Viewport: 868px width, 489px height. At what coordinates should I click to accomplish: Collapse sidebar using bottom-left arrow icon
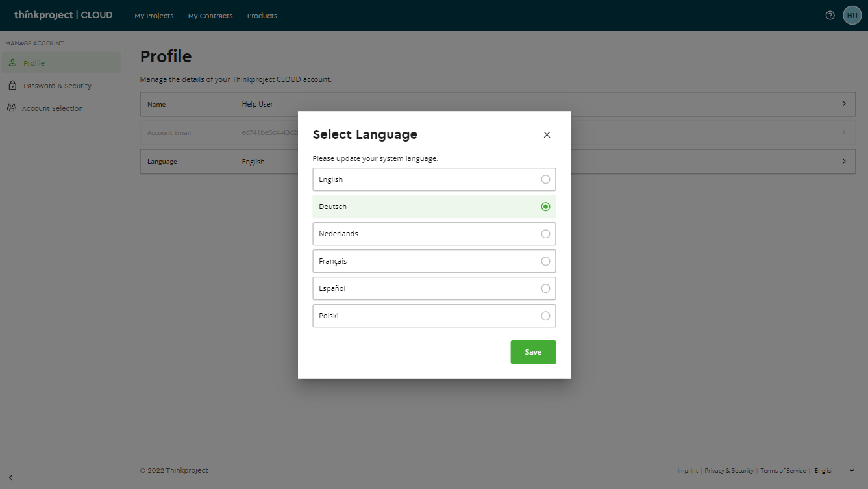pos(10,477)
